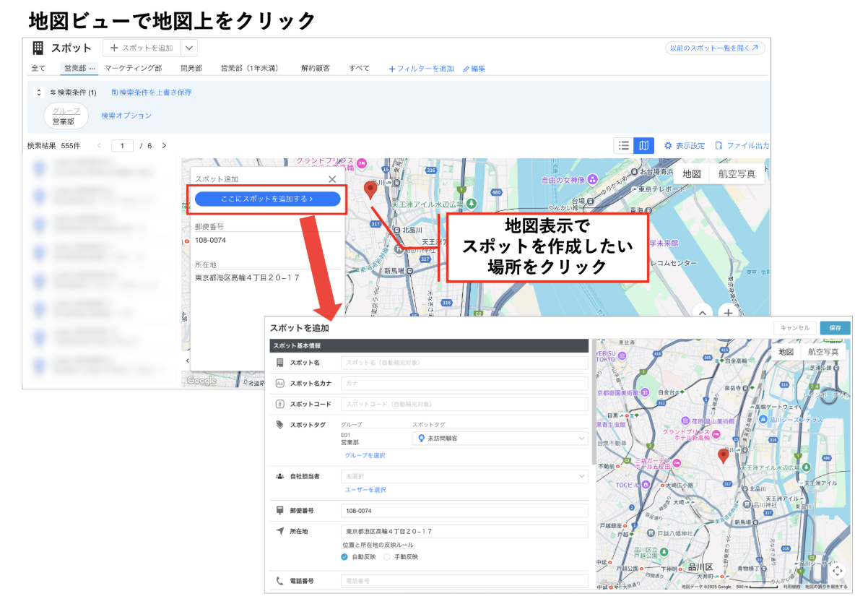Click the グループ 営業部 condition chip
This screenshot has height=604, width=868.
click(x=66, y=116)
